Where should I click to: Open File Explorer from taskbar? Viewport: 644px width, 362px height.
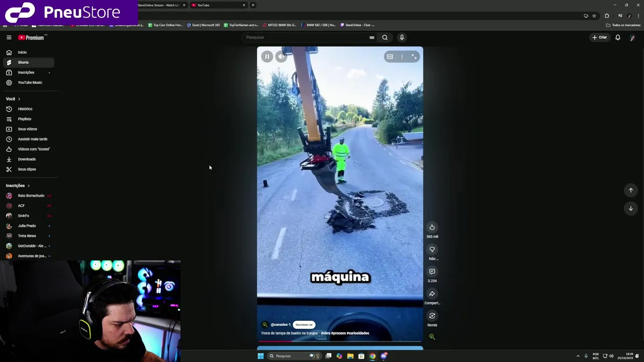(x=350, y=356)
